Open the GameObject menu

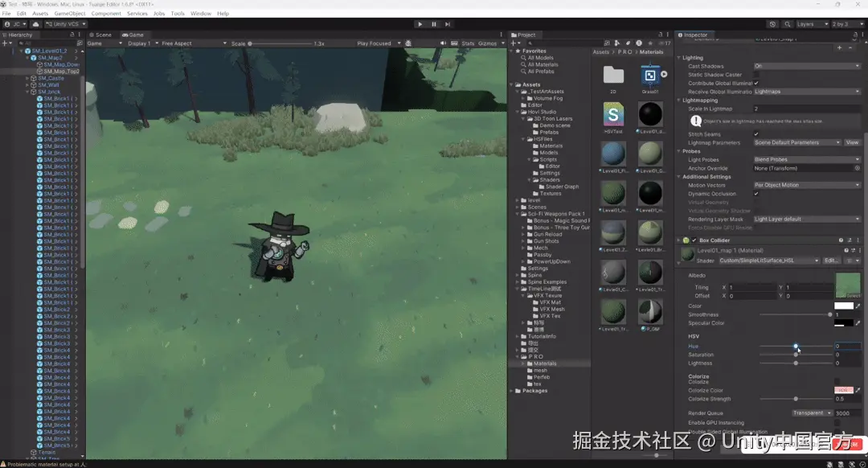click(x=70, y=14)
